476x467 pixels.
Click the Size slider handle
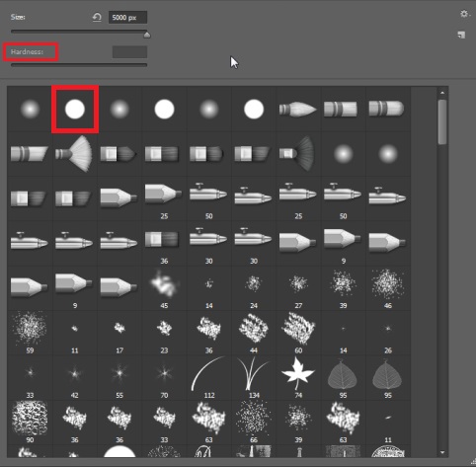[147, 35]
